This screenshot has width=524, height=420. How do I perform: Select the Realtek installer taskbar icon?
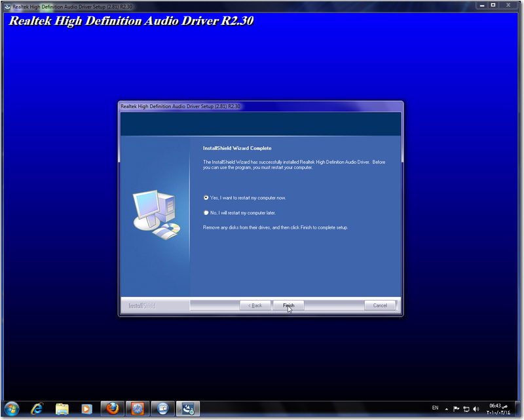[188, 409]
